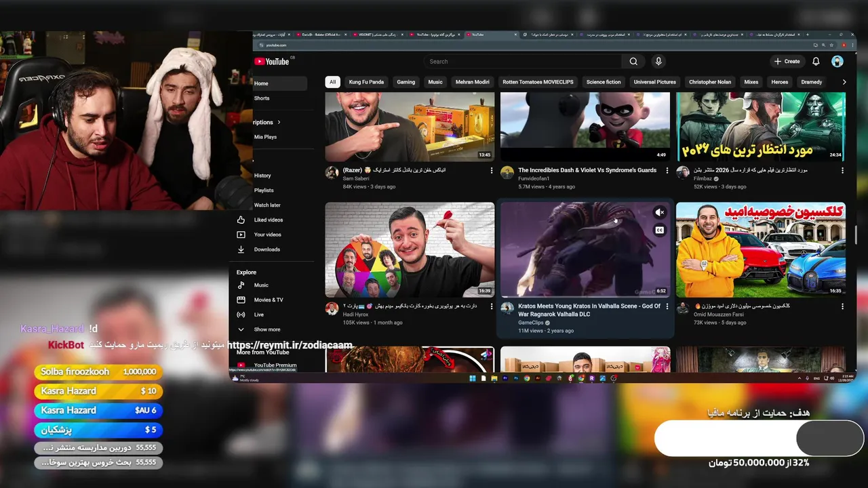Open options menu for Incredibles video
This screenshot has width=868, height=488.
[667, 171]
